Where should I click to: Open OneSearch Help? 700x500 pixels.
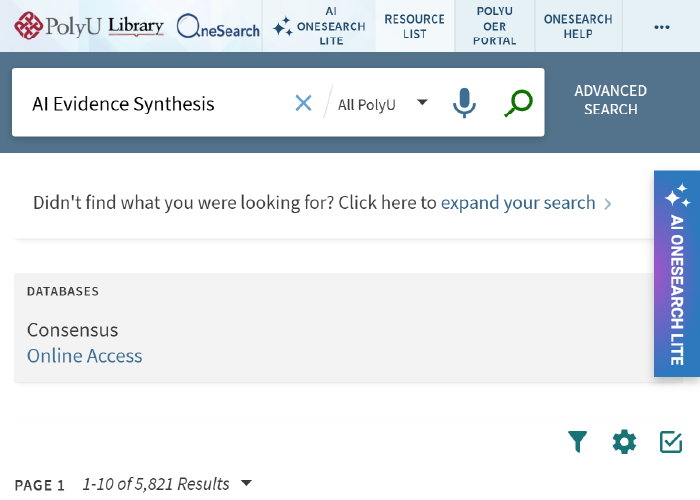(x=578, y=26)
